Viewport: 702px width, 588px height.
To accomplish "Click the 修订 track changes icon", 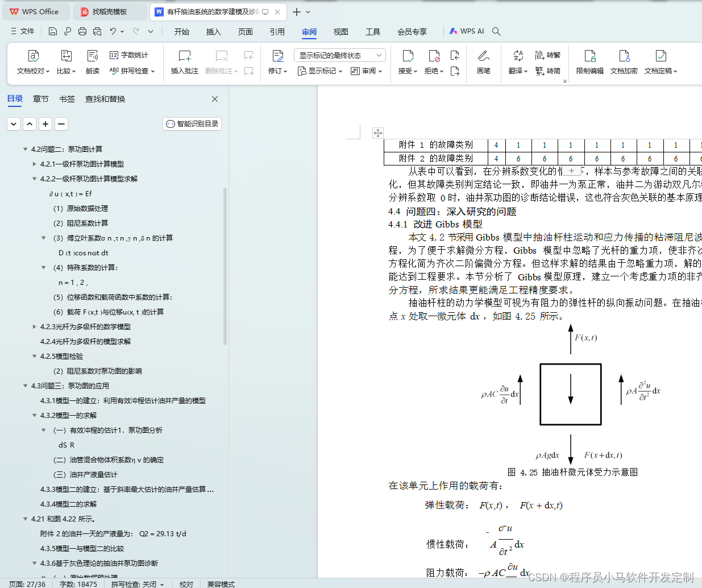I will click(x=277, y=56).
